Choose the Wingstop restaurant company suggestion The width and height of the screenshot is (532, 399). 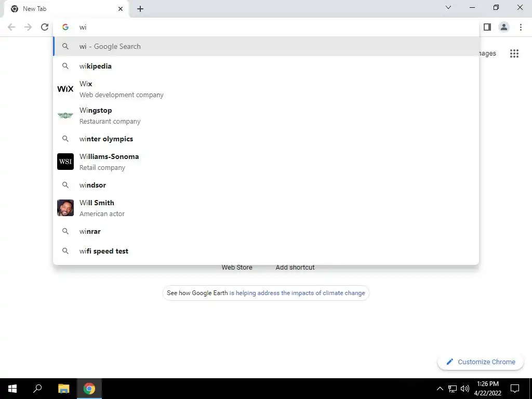266,115
